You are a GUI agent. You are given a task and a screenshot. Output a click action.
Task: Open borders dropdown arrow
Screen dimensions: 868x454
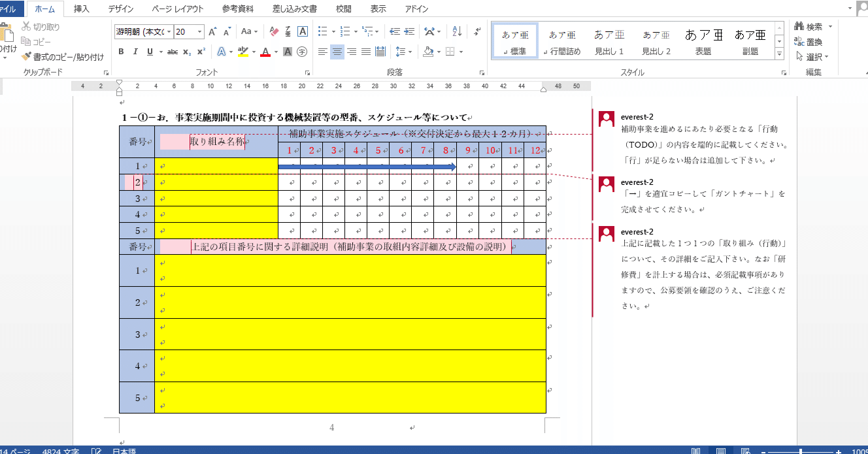[461, 52]
